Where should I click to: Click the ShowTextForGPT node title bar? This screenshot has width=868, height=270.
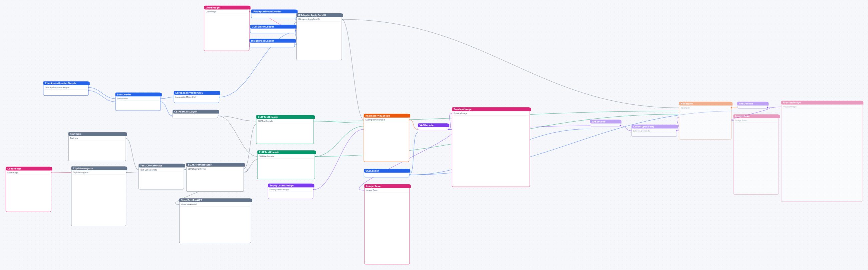click(216, 200)
